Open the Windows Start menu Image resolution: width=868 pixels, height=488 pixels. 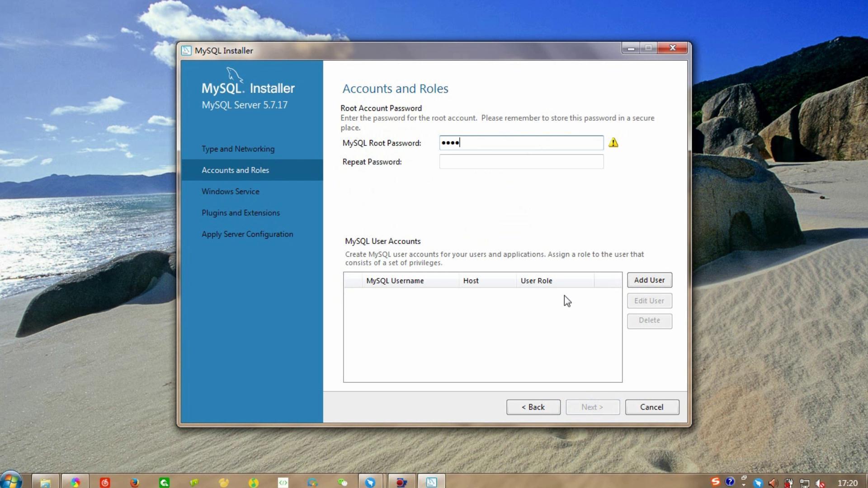(x=11, y=481)
